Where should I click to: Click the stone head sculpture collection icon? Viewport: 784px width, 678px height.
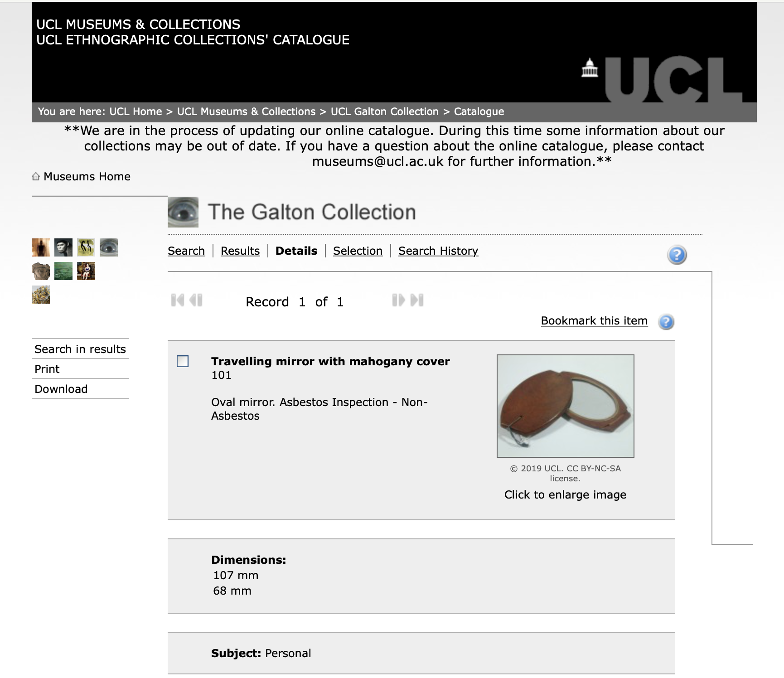(x=41, y=271)
